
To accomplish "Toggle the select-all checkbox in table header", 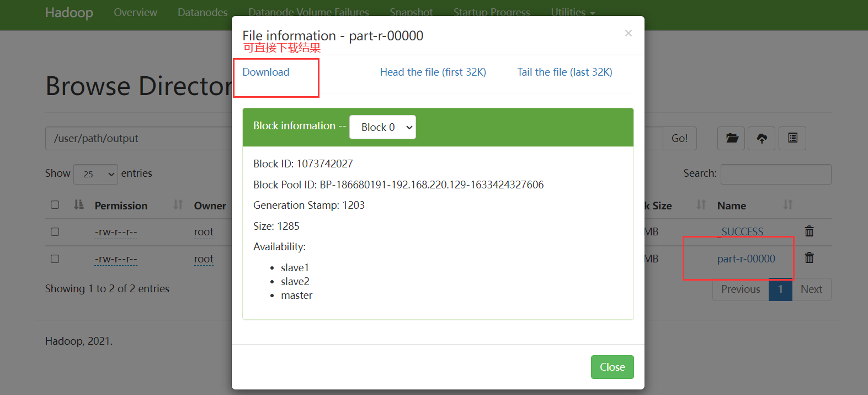I will pyautogui.click(x=55, y=205).
